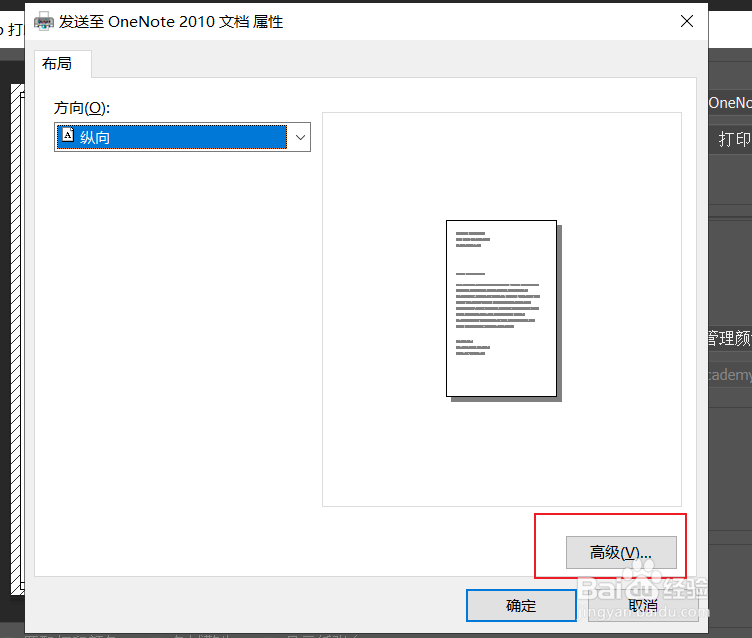Screen dimensions: 752x638
Task: Click the 方向(O): label
Action: 82,108
